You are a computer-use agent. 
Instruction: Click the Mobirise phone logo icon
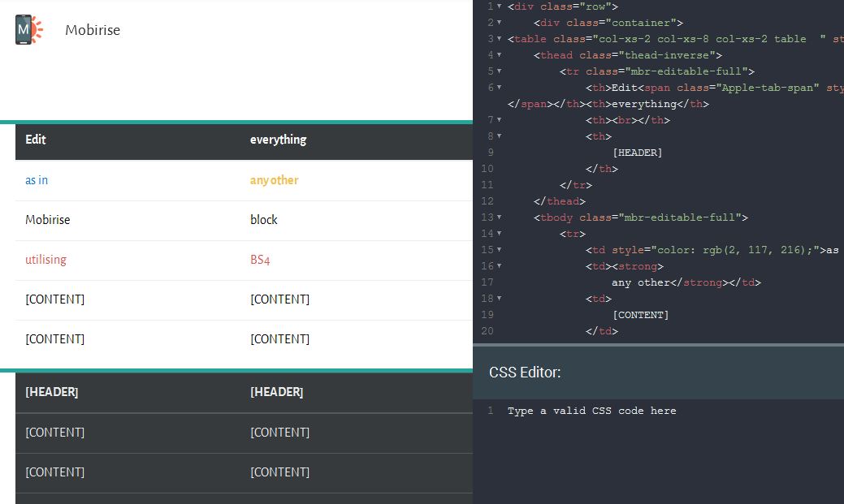(27, 29)
